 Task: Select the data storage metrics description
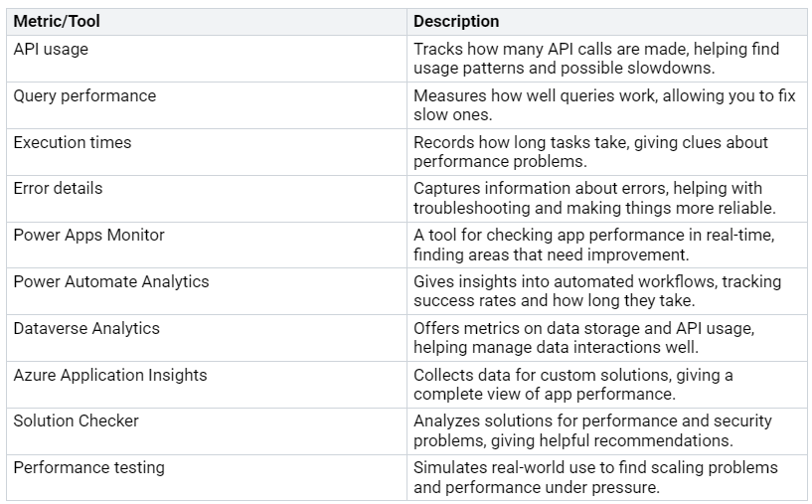point(592,338)
